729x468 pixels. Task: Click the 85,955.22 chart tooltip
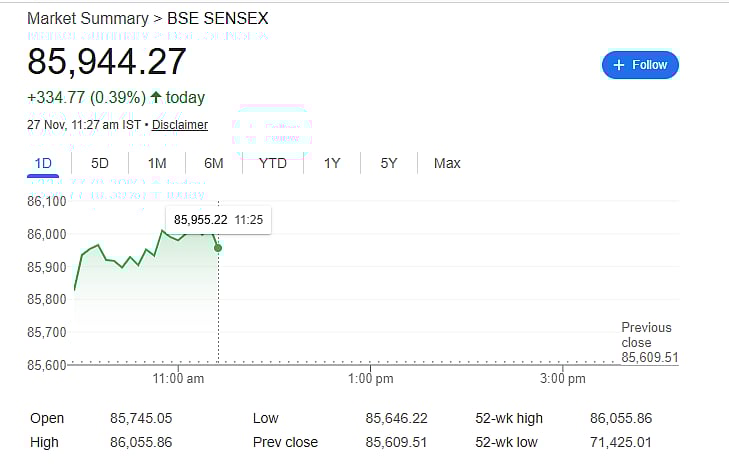(x=218, y=219)
